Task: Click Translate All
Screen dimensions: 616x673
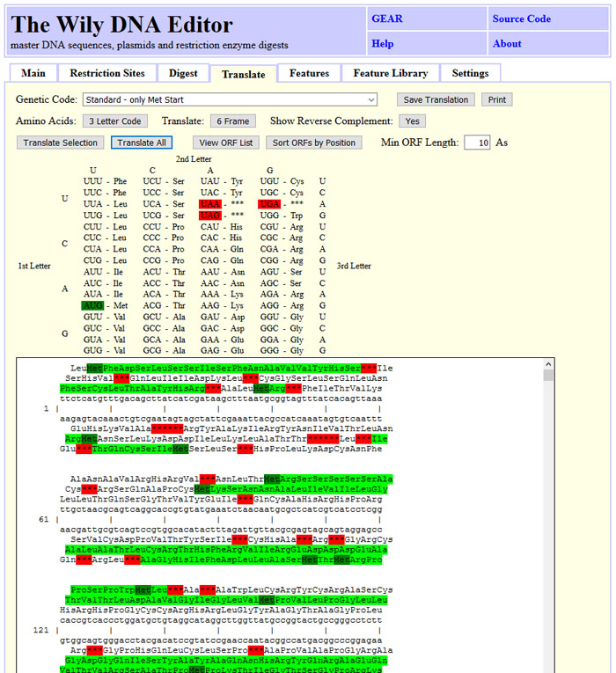Action: (142, 143)
